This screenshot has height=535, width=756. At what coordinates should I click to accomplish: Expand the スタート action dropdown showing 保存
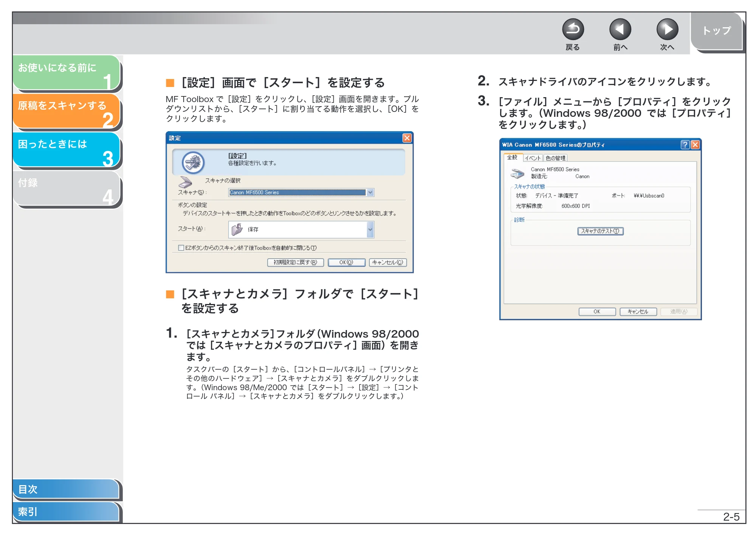(x=370, y=230)
